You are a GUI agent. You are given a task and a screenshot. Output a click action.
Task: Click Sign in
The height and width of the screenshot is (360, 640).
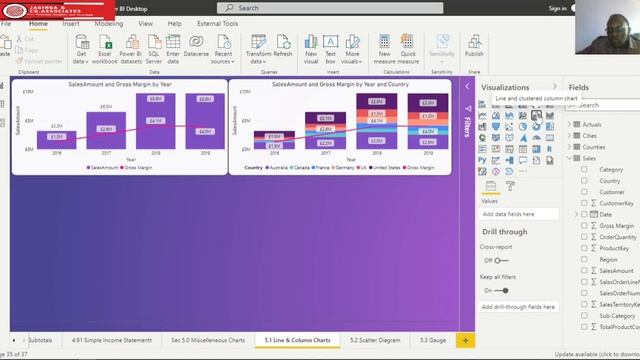557,8
